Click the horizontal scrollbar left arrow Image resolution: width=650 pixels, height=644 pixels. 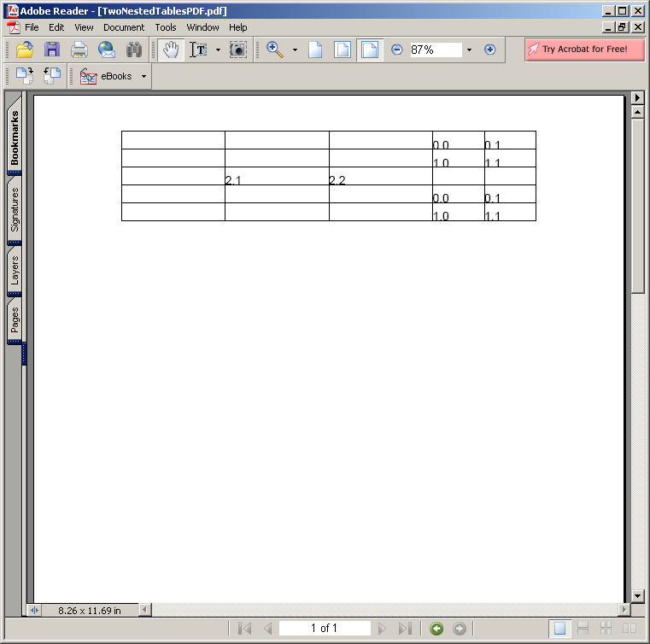tap(144, 610)
